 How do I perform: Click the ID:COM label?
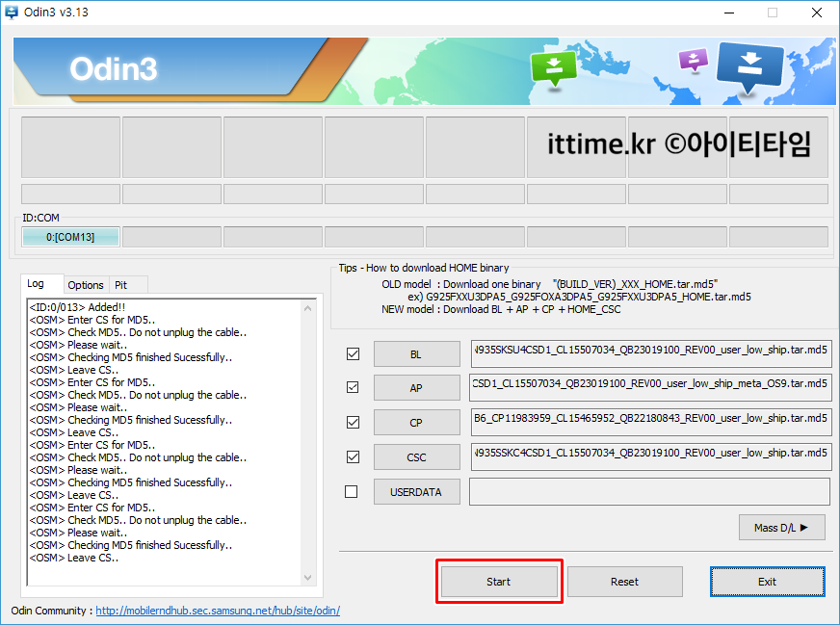tap(40, 218)
